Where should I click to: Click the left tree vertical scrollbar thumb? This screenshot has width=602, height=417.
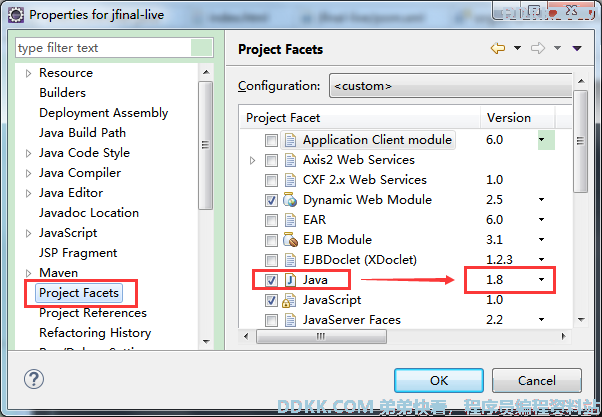[206, 145]
